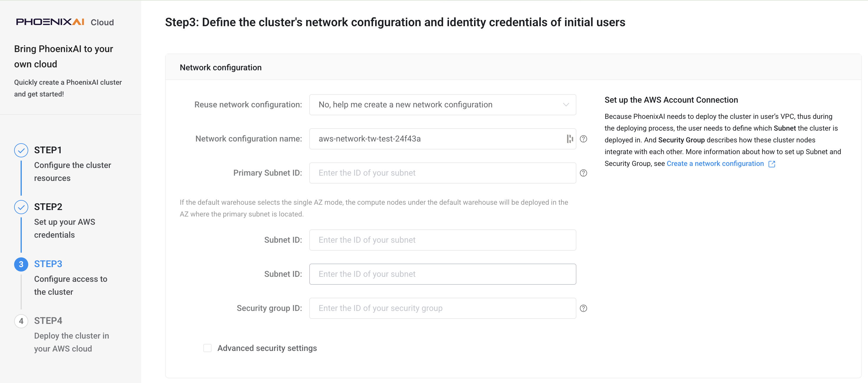The width and height of the screenshot is (868, 383).
Task: Click the PhoenixAI Cloud logo
Action: 65,22
